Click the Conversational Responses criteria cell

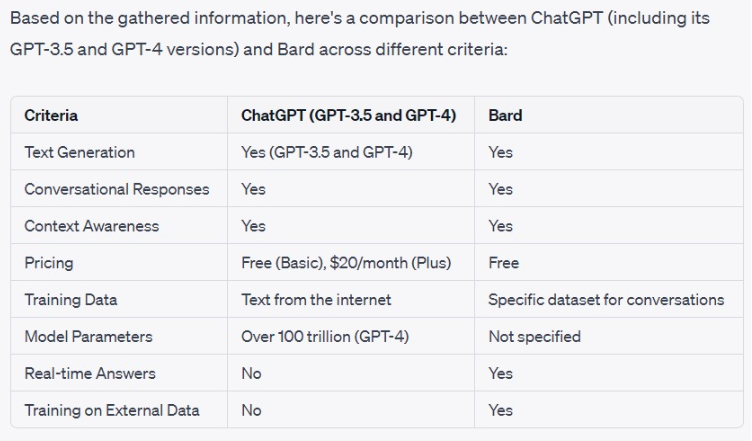(x=117, y=189)
